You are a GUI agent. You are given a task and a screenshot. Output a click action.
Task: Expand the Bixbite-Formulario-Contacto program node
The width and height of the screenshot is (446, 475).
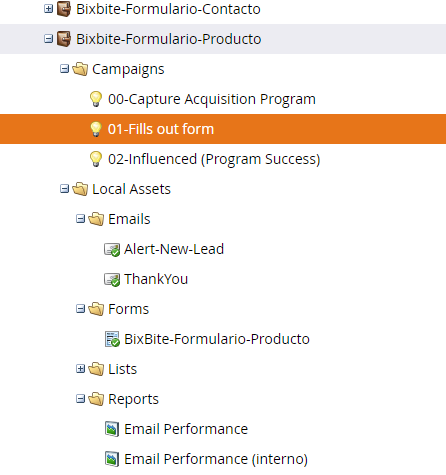[x=49, y=9]
